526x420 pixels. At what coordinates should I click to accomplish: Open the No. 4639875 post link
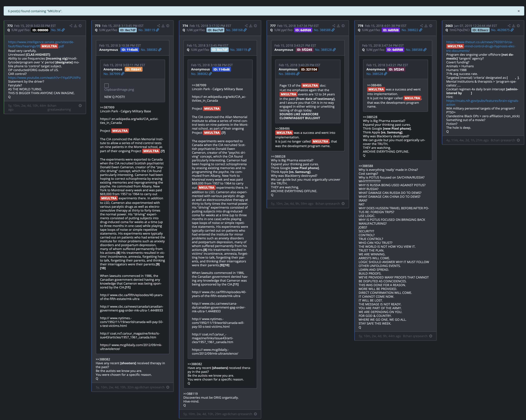pos(502,30)
